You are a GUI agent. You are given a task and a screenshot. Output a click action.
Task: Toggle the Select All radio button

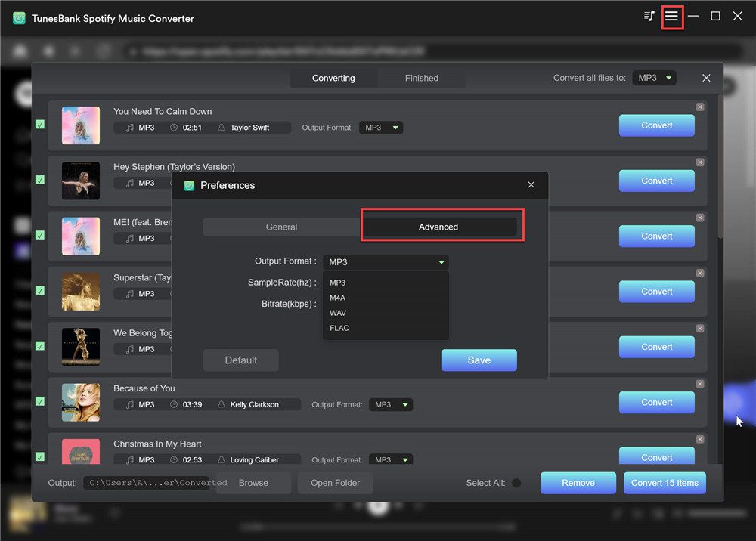(x=516, y=483)
